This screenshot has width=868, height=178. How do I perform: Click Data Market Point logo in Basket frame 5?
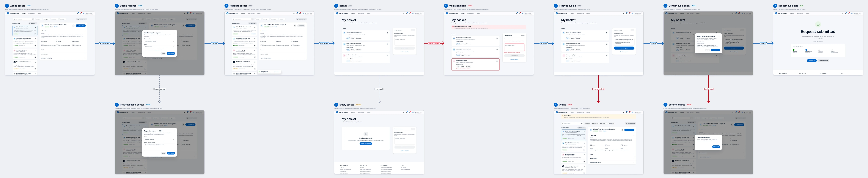[x=342, y=13]
